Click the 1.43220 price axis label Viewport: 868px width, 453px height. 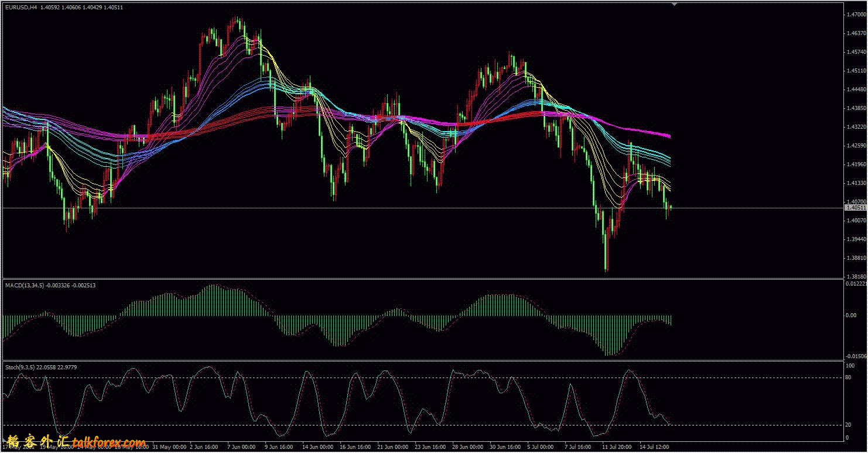coord(856,126)
